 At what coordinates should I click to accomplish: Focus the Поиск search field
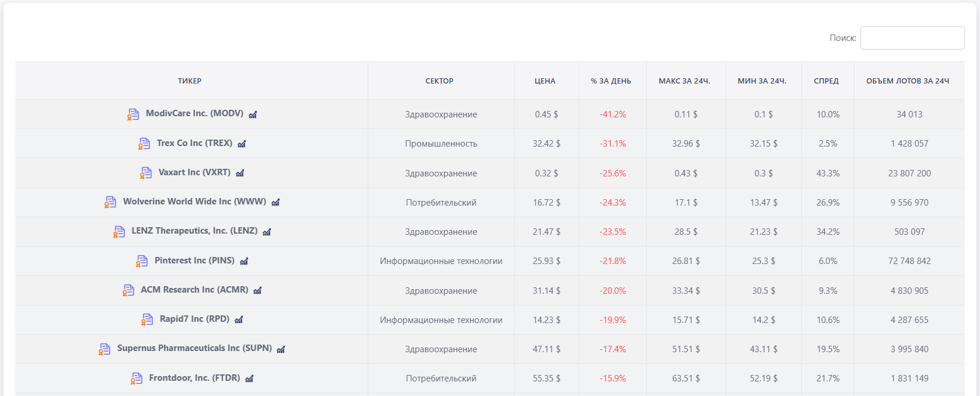(912, 38)
